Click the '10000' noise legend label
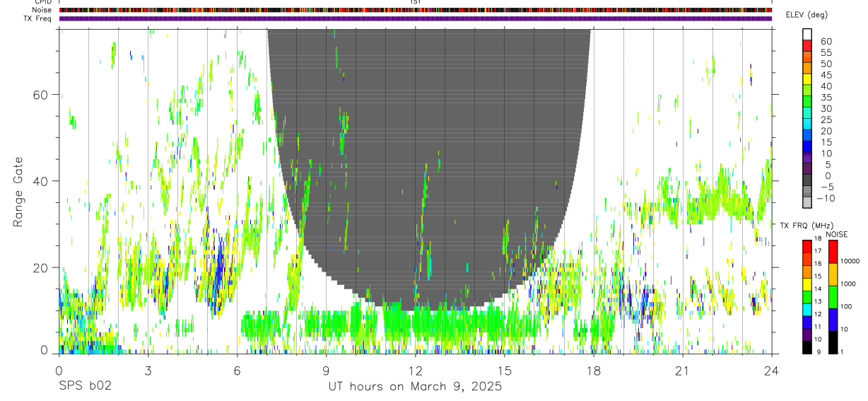 tap(850, 261)
